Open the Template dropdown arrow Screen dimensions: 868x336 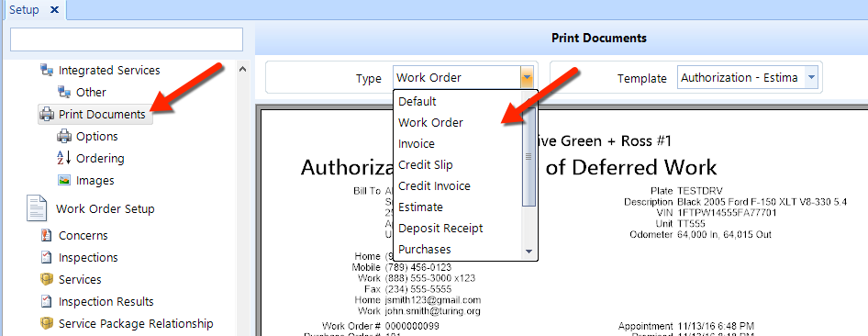[811, 77]
